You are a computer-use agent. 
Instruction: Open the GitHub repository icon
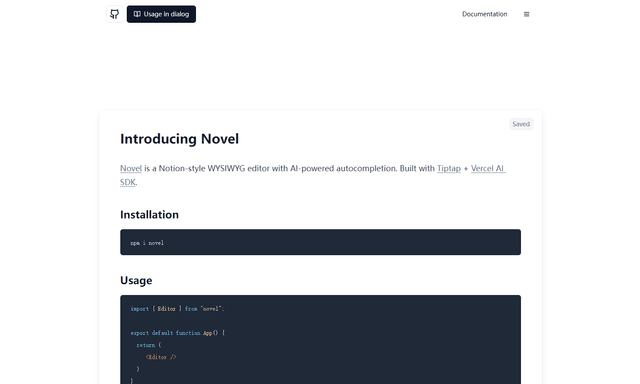pyautogui.click(x=115, y=14)
